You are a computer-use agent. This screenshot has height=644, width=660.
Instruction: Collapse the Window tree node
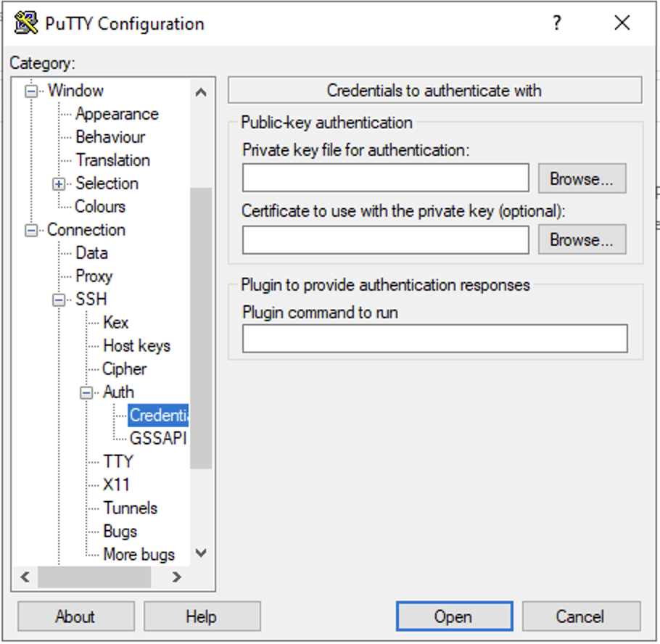click(31, 91)
